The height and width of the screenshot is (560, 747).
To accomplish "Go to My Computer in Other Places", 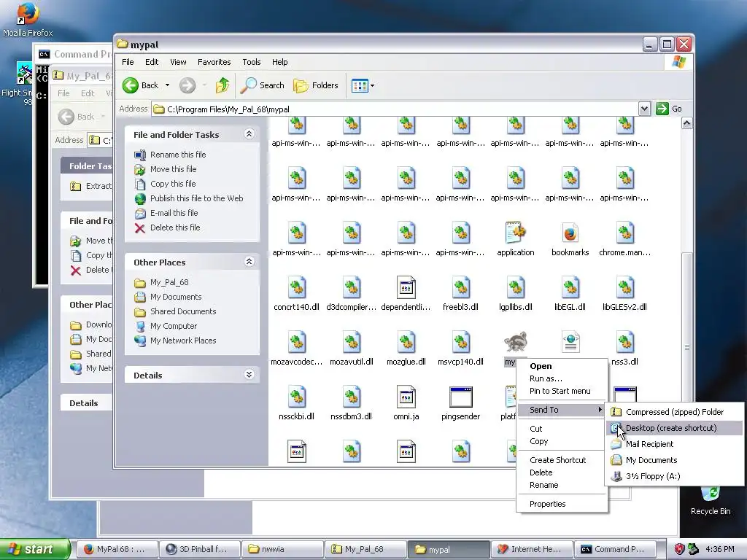I will click(174, 326).
